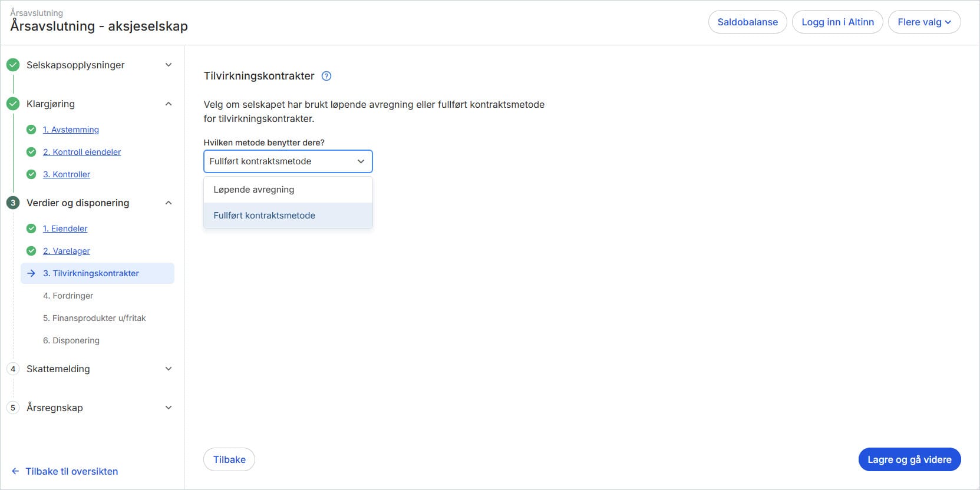Expand the Skattemelding section chevron
The height and width of the screenshot is (490, 980).
coord(169,369)
